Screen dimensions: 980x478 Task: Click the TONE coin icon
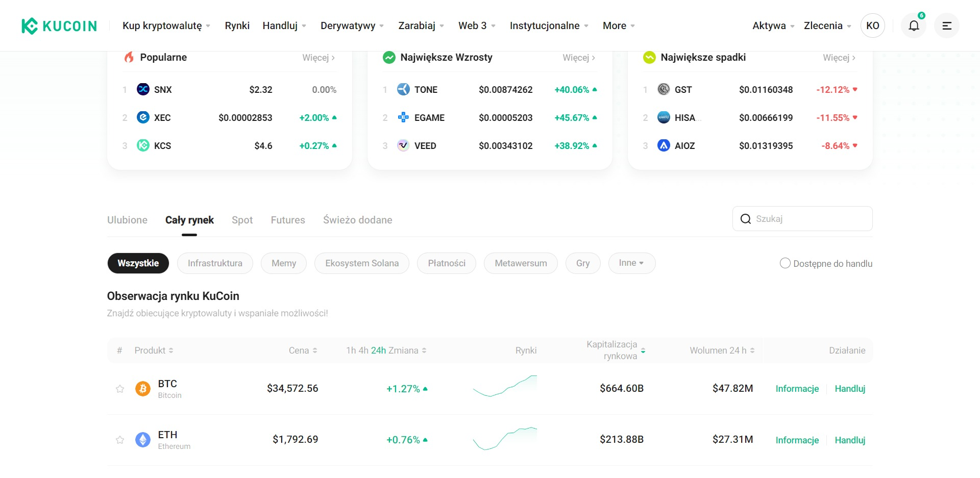coord(403,89)
